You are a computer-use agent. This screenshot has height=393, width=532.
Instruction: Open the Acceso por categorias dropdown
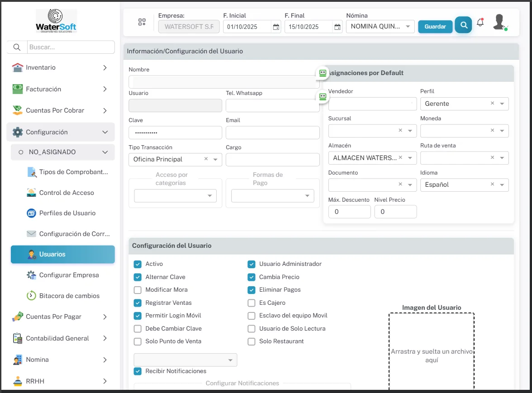pos(176,196)
